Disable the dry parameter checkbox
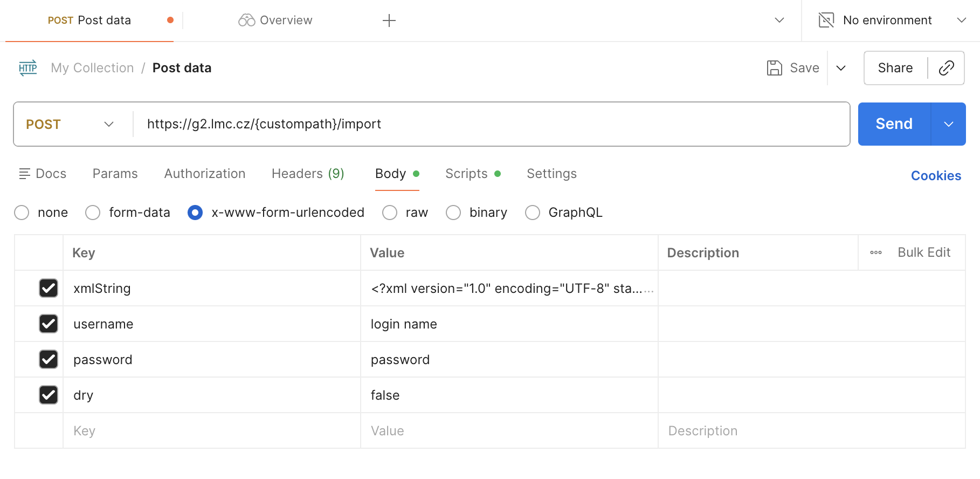 pyautogui.click(x=49, y=395)
